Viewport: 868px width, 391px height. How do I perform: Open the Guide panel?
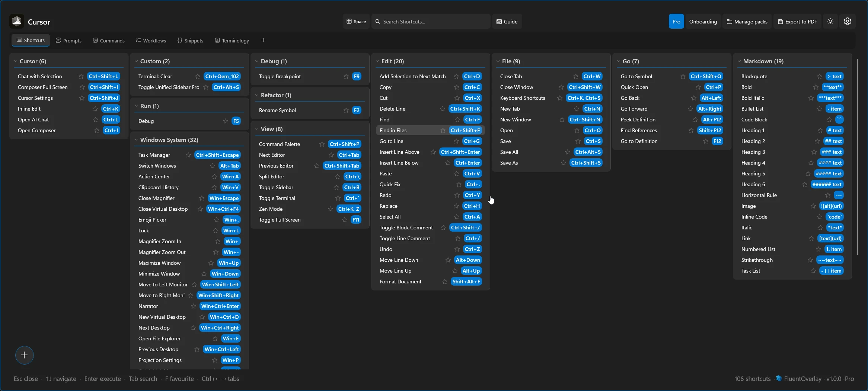(x=507, y=21)
